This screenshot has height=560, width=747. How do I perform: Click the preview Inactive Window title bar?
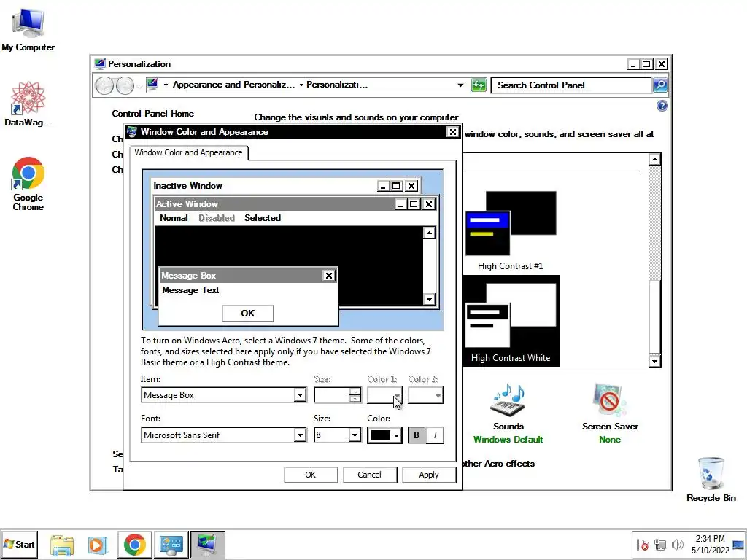click(286, 186)
